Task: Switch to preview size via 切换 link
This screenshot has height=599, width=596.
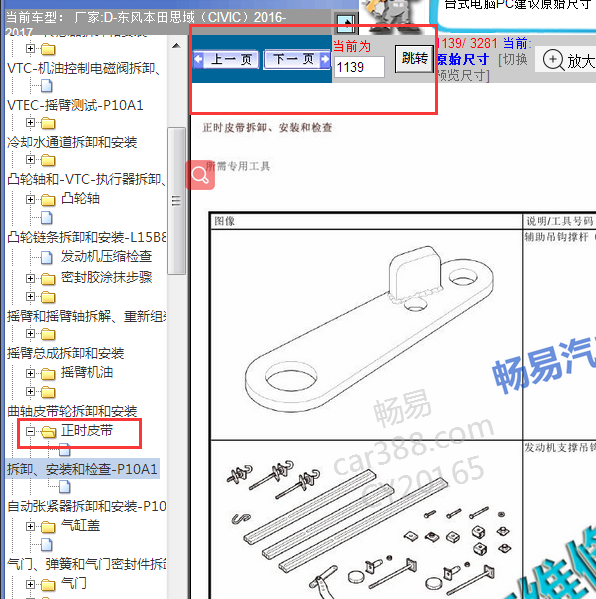Action: (515, 59)
